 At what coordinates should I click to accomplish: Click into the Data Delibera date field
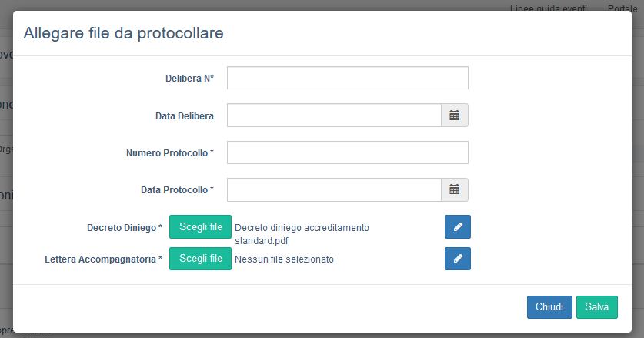coord(333,115)
